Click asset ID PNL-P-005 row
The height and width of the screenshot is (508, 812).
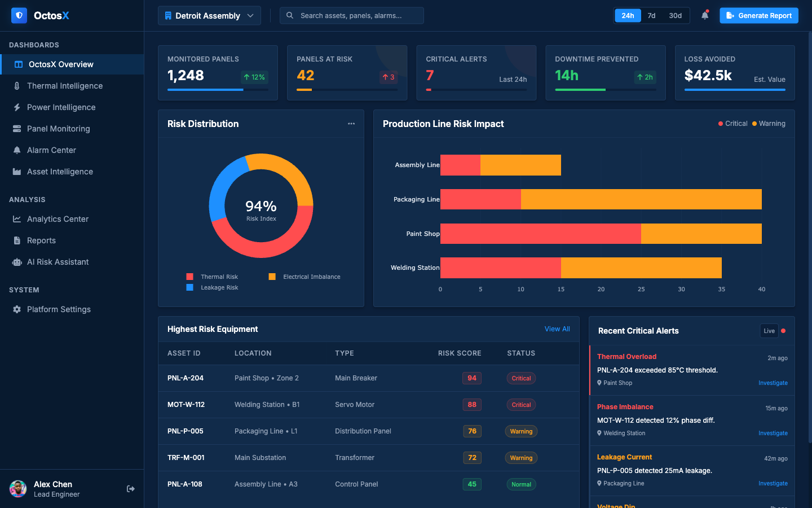point(369,431)
